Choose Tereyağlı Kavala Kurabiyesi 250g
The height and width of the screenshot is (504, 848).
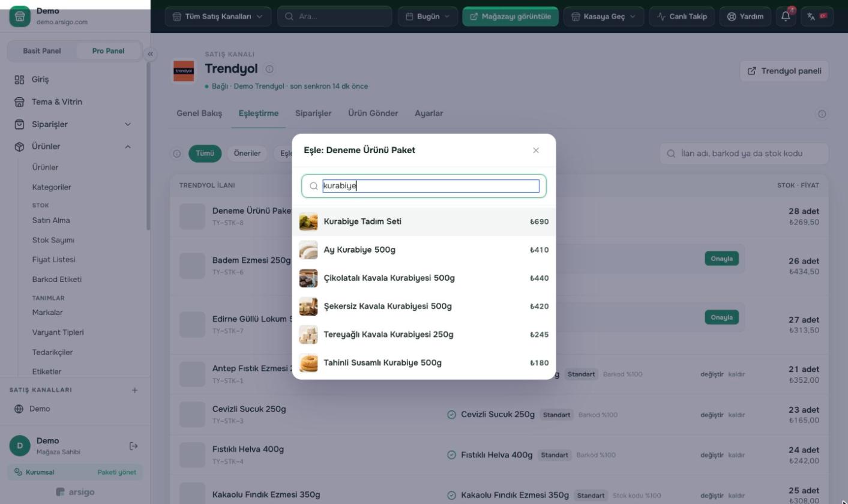point(424,334)
